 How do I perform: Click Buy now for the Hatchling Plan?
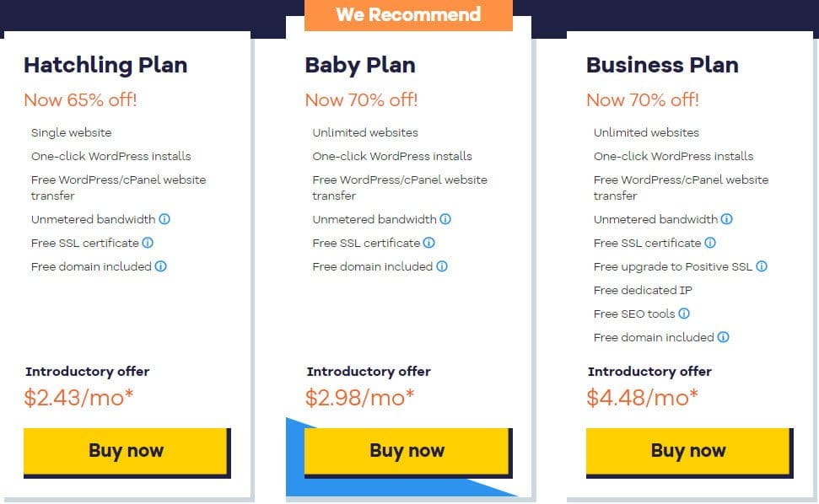click(125, 451)
